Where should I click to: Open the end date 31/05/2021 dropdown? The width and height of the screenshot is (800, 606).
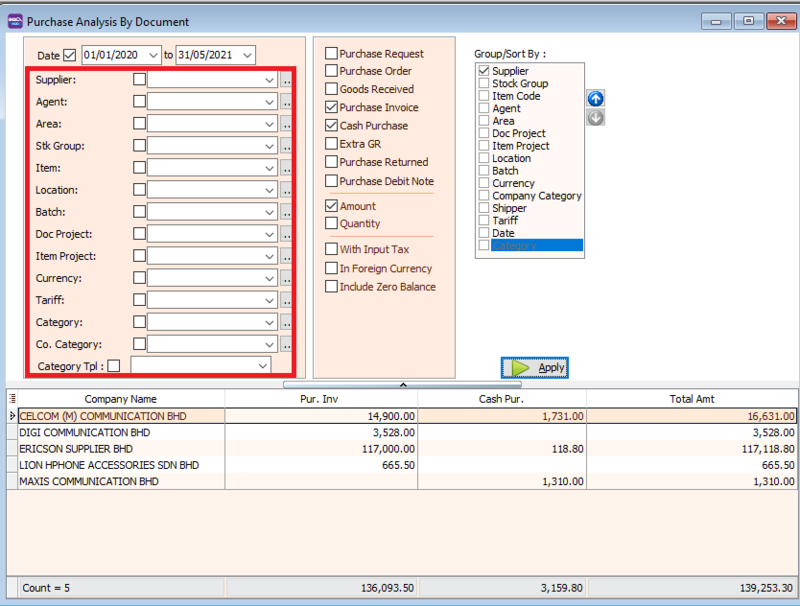point(246,54)
